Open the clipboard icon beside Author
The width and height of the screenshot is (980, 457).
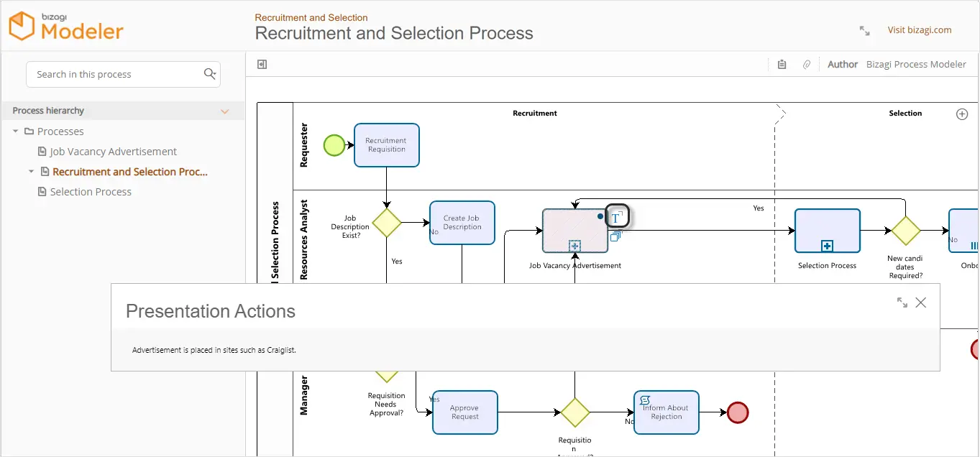click(x=782, y=65)
